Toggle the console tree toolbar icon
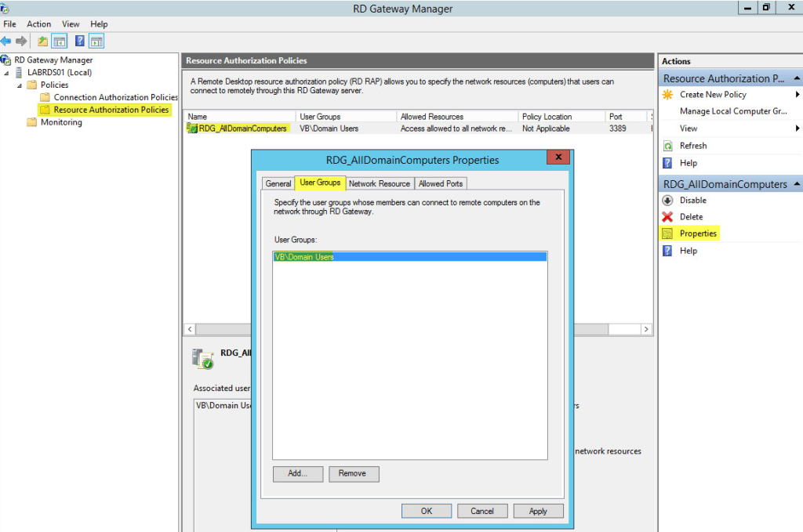 59,41
